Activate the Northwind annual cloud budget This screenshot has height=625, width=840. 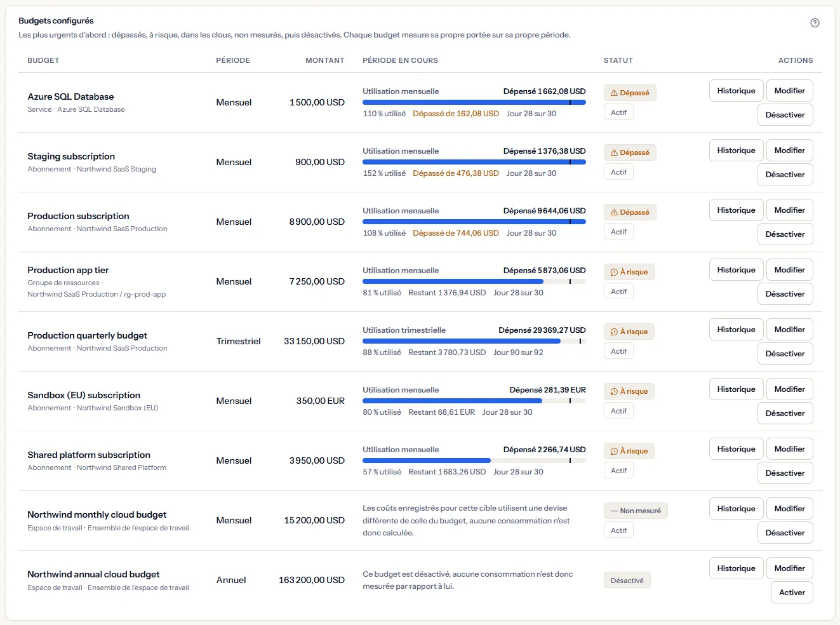(792, 593)
